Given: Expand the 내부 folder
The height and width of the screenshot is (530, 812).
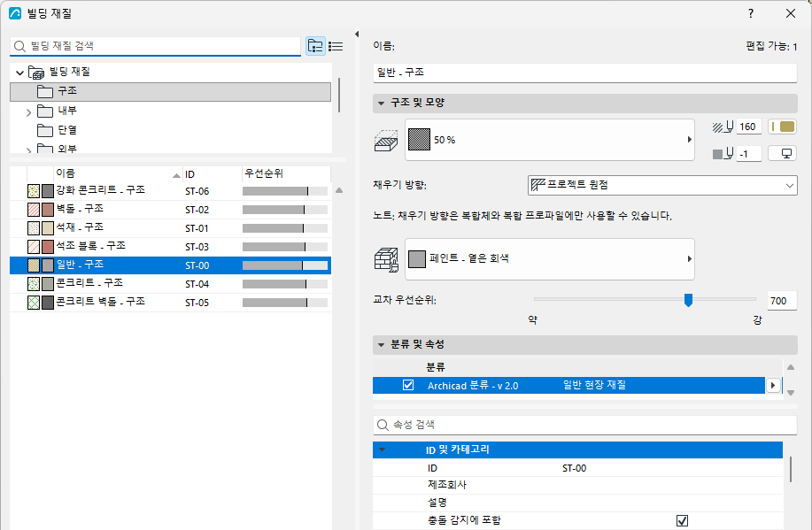Looking at the screenshot, I should [29, 111].
